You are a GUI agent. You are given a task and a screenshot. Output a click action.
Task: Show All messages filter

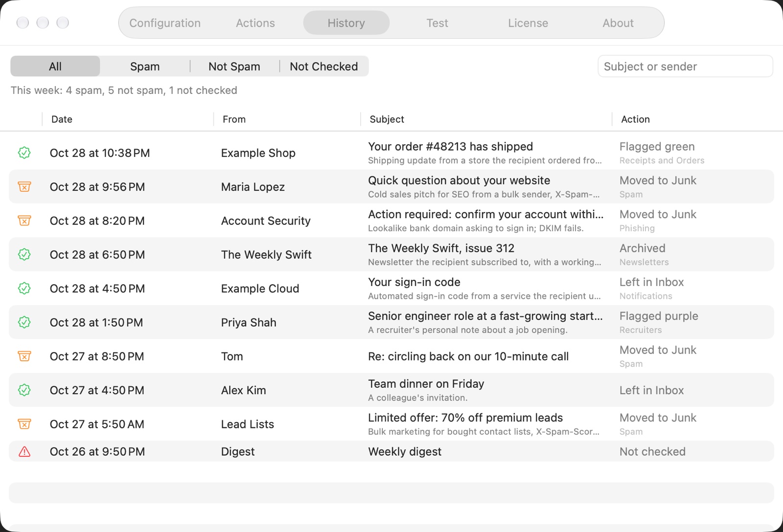pyautogui.click(x=55, y=66)
